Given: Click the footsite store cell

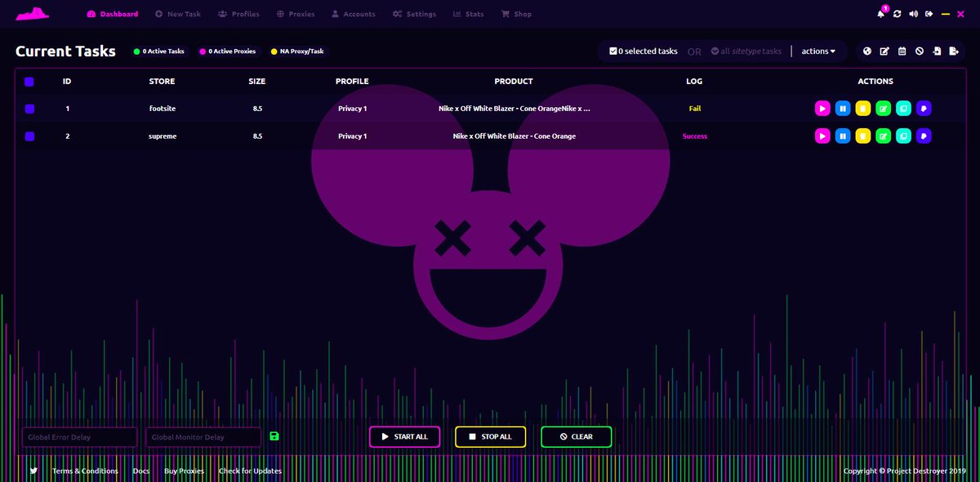Looking at the screenshot, I should [162, 108].
